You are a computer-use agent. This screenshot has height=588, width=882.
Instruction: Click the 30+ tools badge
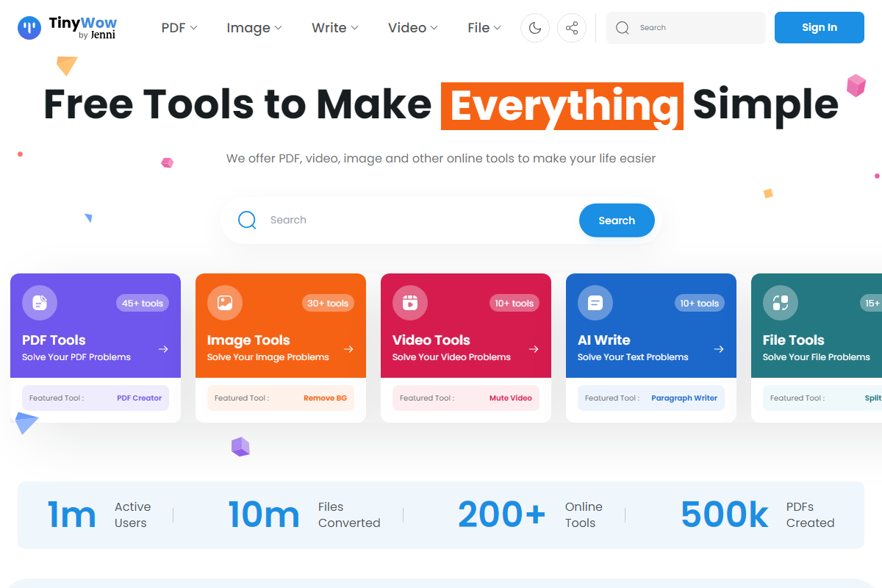click(328, 303)
